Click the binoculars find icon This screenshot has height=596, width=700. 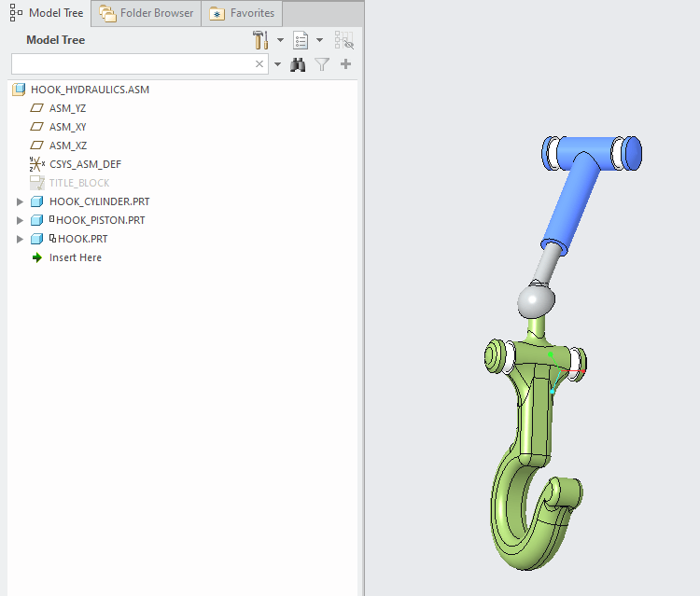[298, 64]
